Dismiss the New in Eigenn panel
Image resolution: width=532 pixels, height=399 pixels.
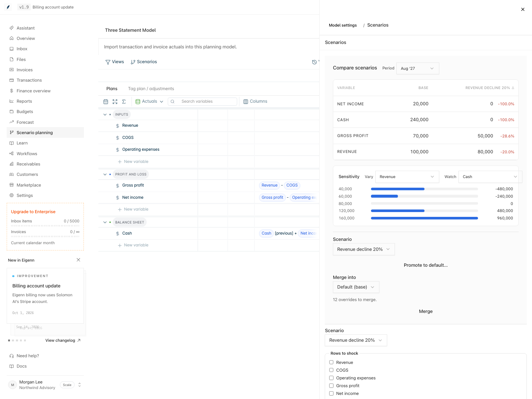(78, 260)
